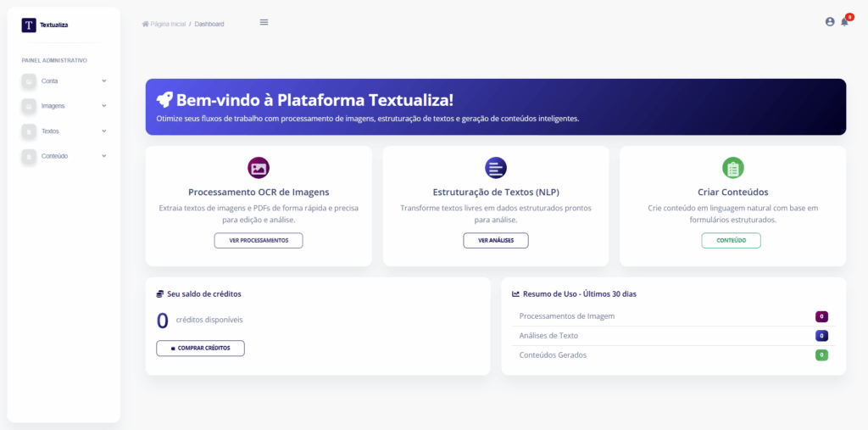The image size is (868, 430).
Task: Select the Análises de Texto row label
Action: [x=548, y=336]
